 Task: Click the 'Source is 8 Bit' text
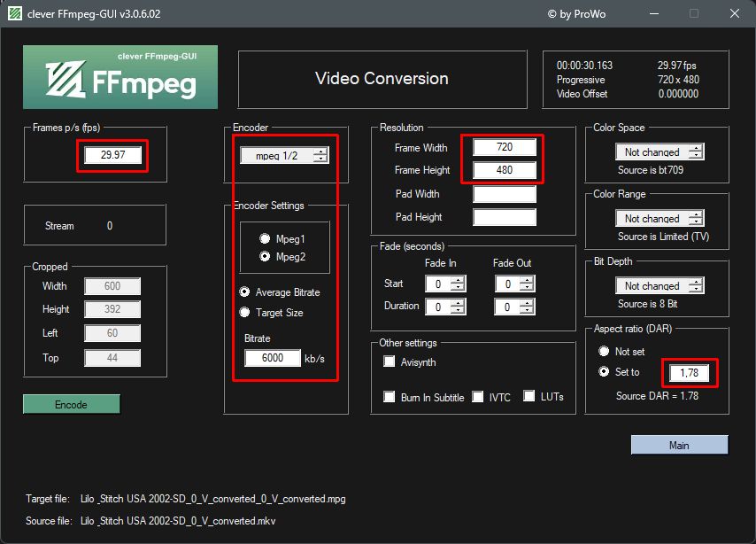pyautogui.click(x=648, y=304)
